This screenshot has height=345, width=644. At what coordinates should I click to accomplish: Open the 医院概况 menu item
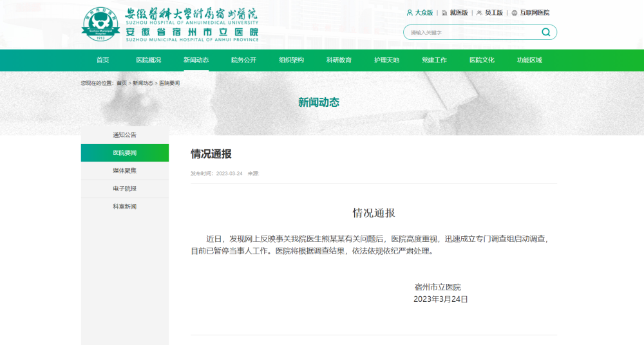[149, 60]
